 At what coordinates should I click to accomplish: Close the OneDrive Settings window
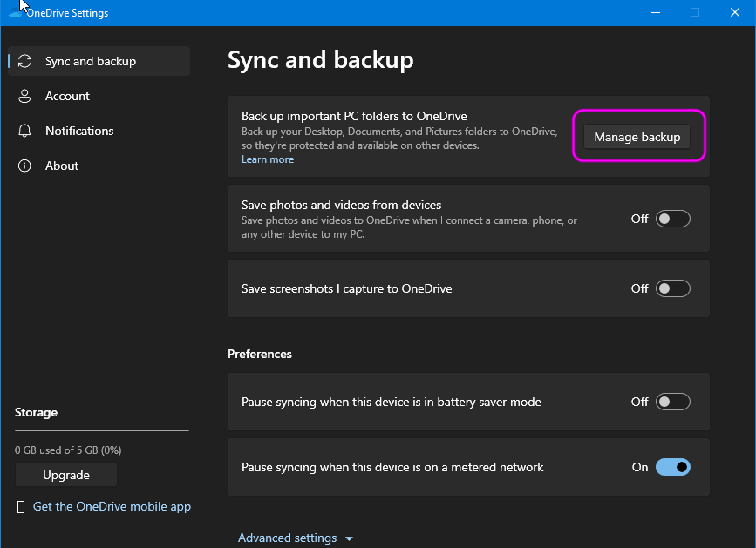coord(735,12)
